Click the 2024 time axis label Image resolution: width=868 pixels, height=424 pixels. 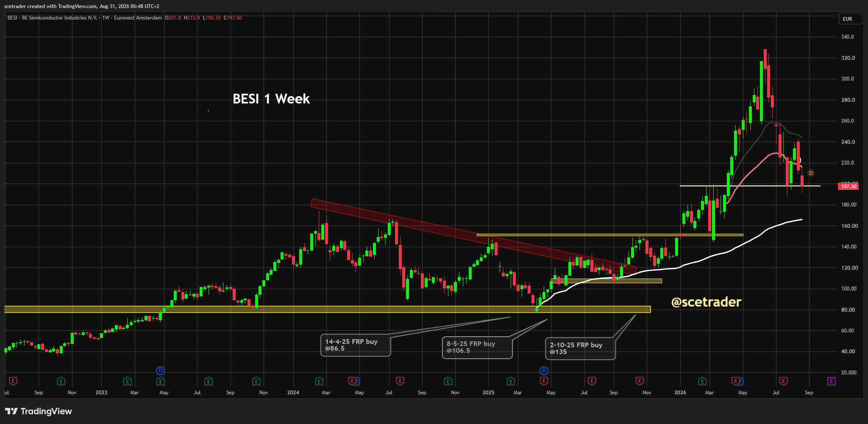[293, 393]
